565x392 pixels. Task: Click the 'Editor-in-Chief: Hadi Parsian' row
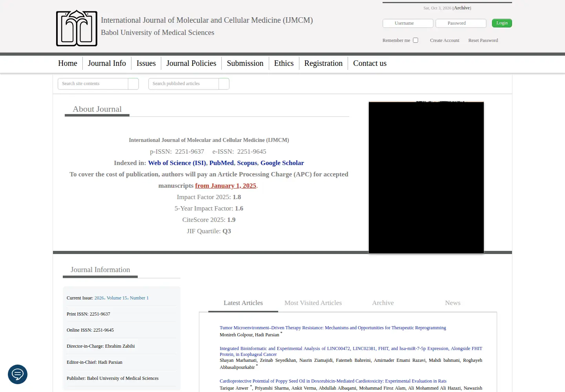point(122,362)
